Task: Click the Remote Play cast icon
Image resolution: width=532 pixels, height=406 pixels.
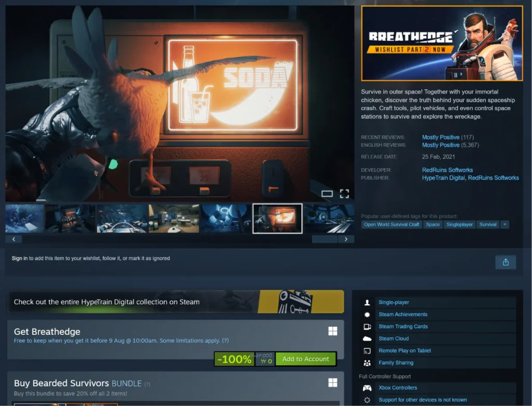Action: (367, 351)
